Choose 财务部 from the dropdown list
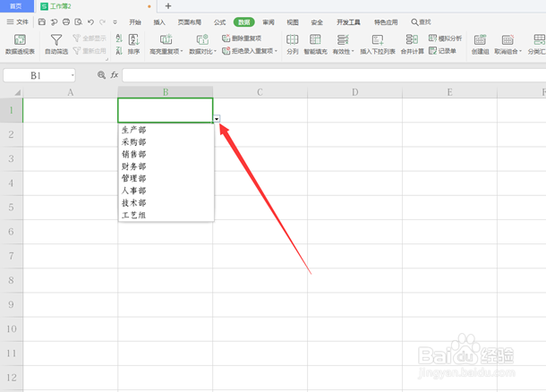The height and width of the screenshot is (392, 546). tap(166, 166)
